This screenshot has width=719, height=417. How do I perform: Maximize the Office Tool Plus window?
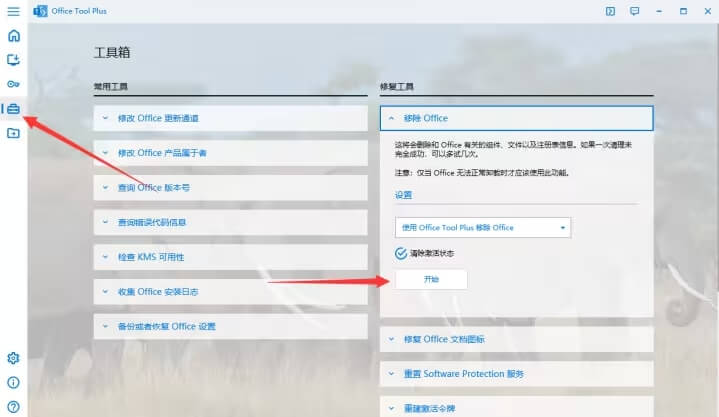683,11
